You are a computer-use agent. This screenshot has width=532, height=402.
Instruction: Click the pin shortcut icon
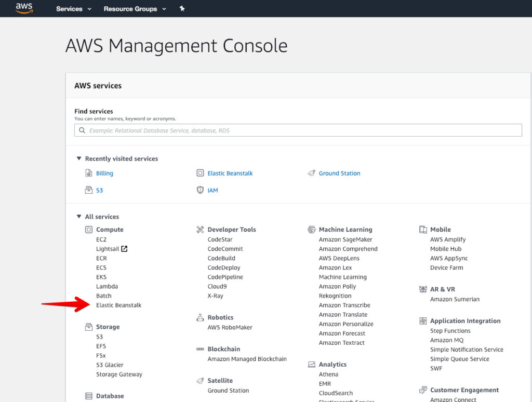click(182, 8)
